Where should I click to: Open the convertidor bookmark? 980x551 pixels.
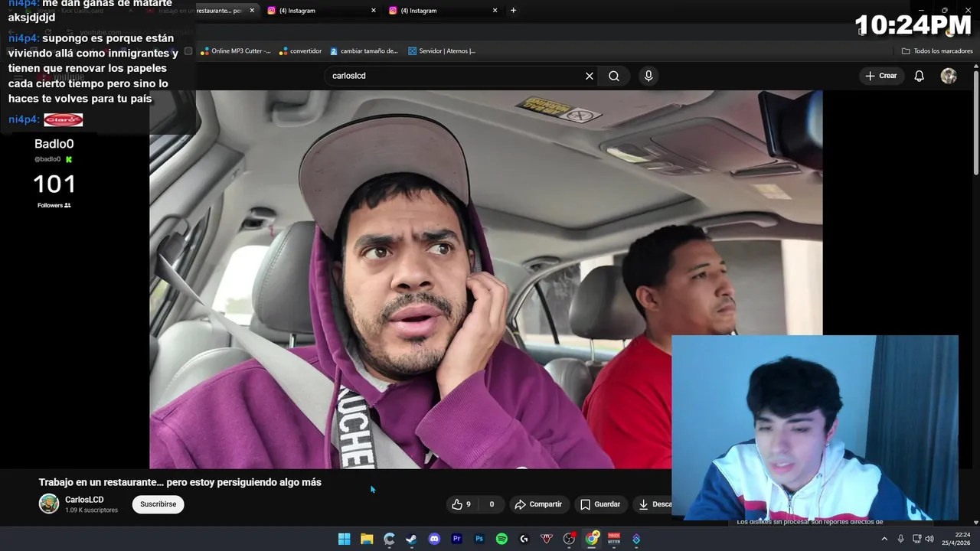pyautogui.click(x=300, y=51)
